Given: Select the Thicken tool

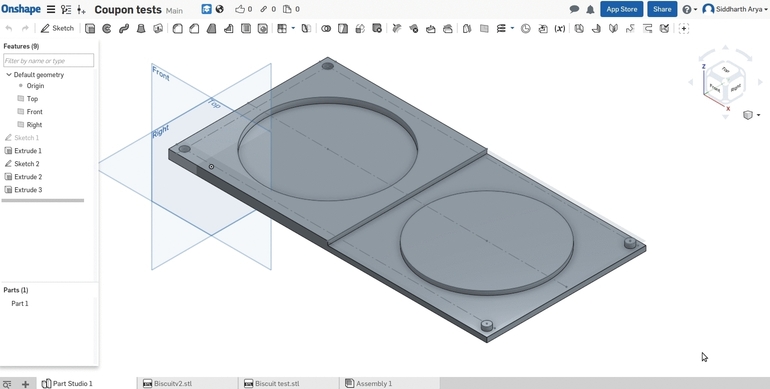Looking at the screenshot, I should pyautogui.click(x=158, y=28).
